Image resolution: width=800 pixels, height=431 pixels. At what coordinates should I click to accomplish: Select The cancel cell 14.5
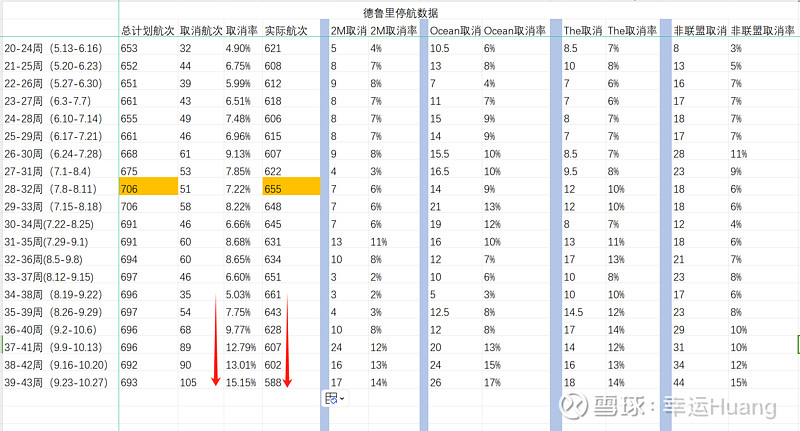(573, 312)
